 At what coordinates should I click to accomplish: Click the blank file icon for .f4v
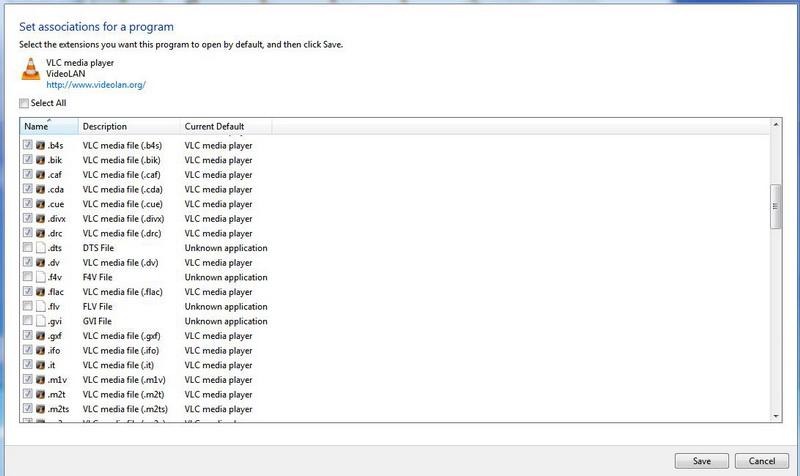click(40, 278)
